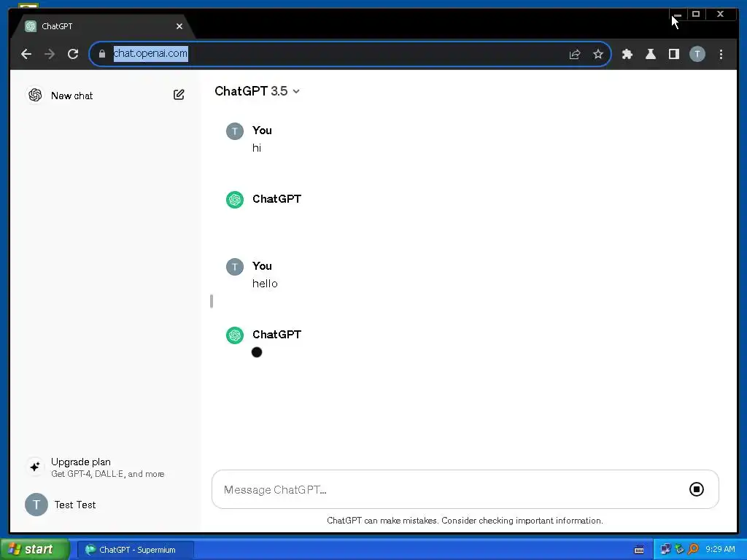Click the network computers tray icon
The image size is (747, 560).
coord(665,550)
